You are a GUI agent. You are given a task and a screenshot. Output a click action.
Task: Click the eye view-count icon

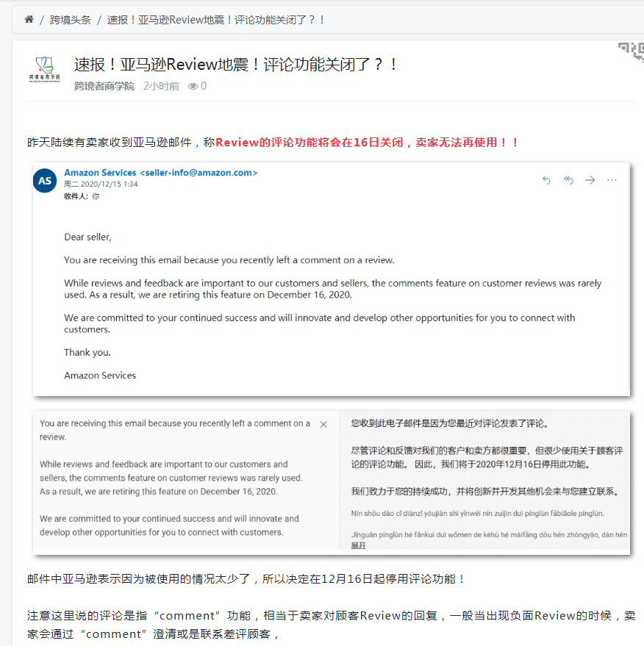point(193,86)
